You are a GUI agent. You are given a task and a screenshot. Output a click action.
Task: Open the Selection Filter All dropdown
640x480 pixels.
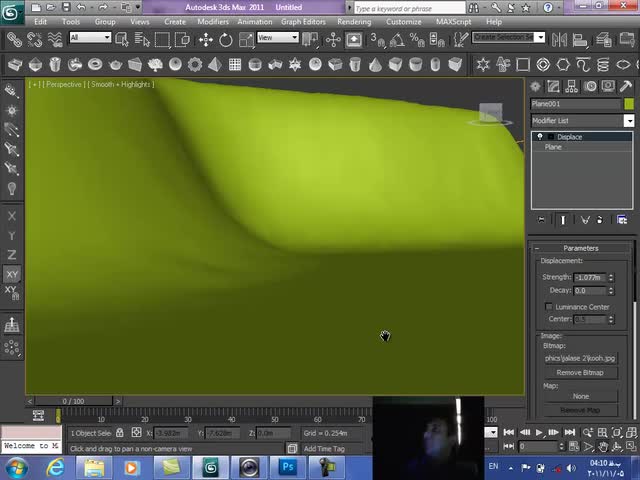pos(90,38)
